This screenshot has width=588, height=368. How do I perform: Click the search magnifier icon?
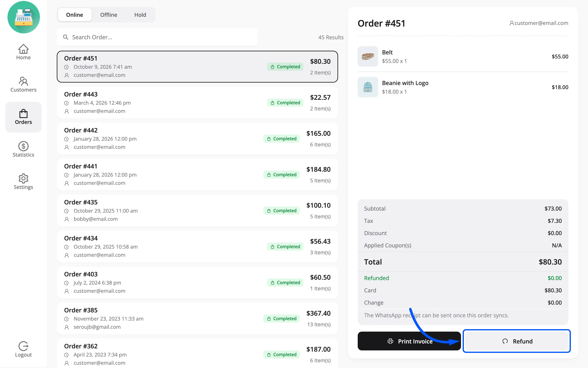pyautogui.click(x=66, y=37)
